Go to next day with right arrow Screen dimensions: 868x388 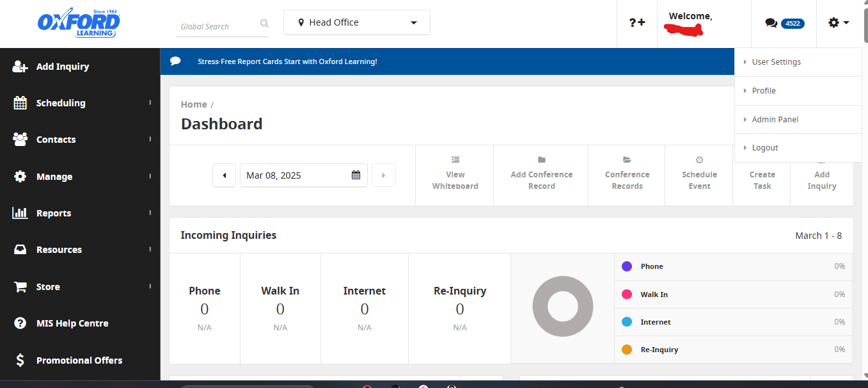(384, 175)
